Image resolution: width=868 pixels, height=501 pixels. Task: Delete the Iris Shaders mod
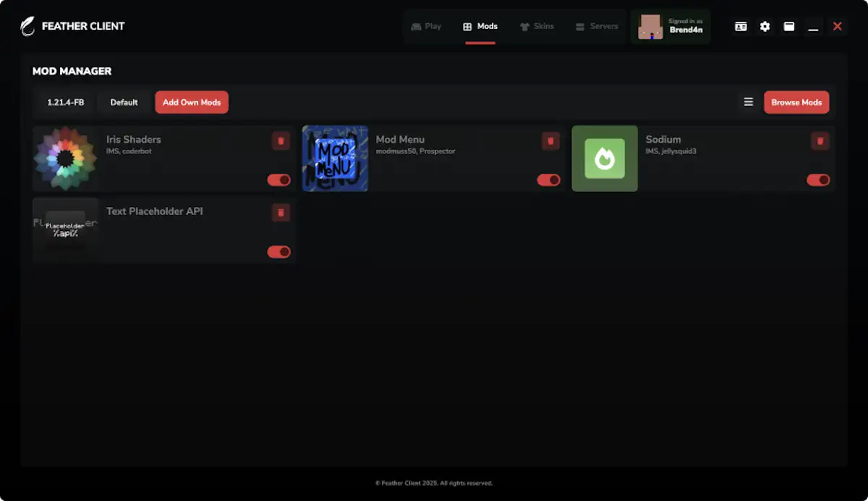281,141
